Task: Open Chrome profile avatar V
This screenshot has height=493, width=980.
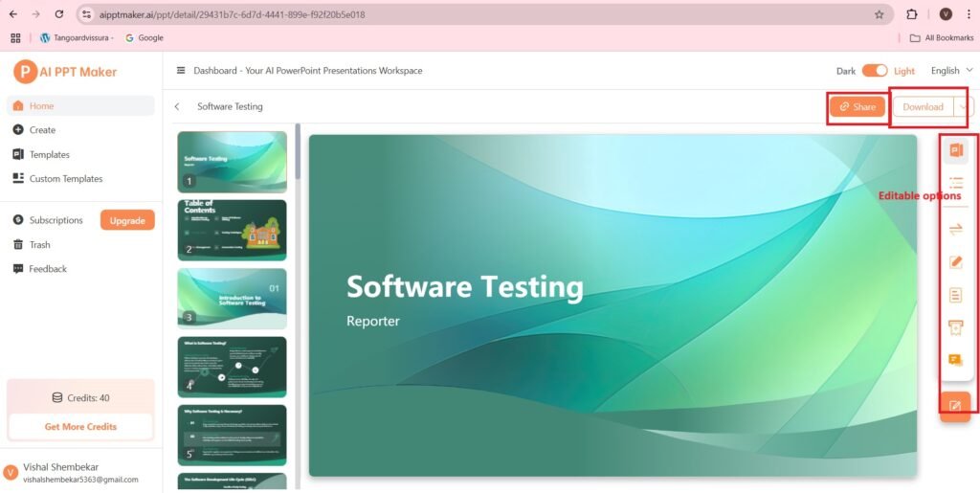Action: pos(946,14)
